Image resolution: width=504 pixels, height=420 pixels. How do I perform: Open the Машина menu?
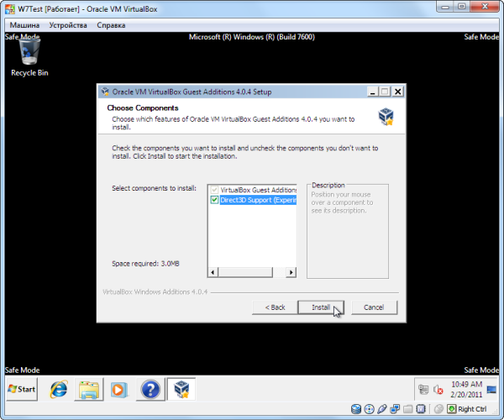(24, 25)
